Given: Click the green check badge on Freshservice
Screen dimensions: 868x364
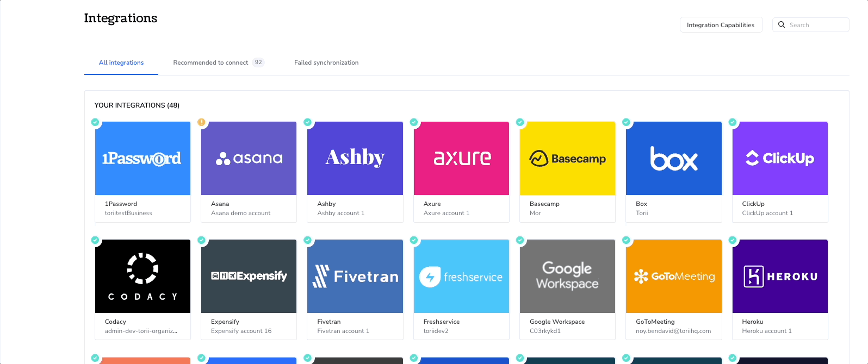Looking at the screenshot, I should (414, 240).
